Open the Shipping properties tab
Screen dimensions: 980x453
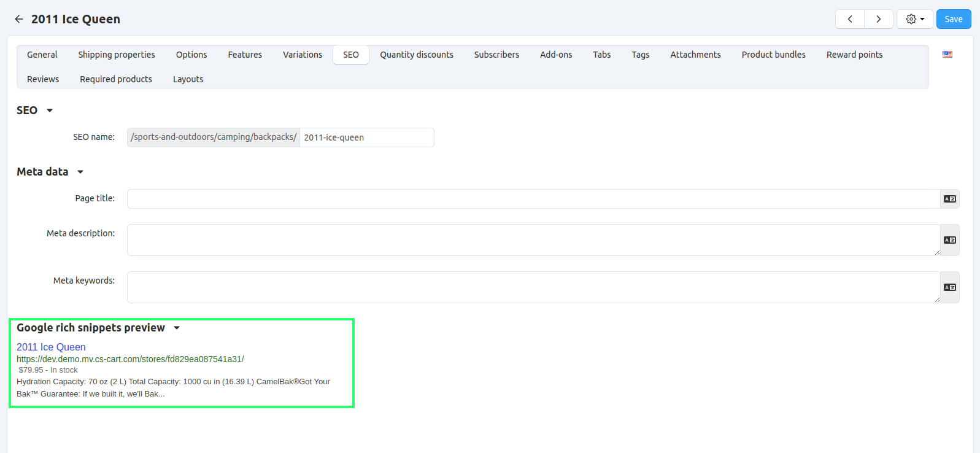117,55
